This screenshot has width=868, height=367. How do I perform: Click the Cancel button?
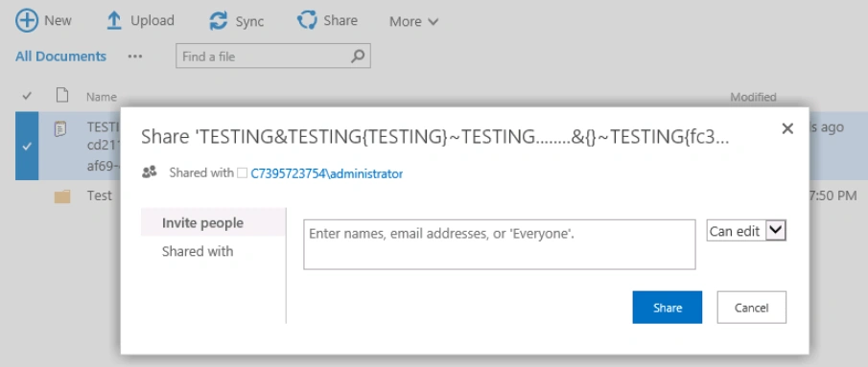pyautogui.click(x=751, y=308)
